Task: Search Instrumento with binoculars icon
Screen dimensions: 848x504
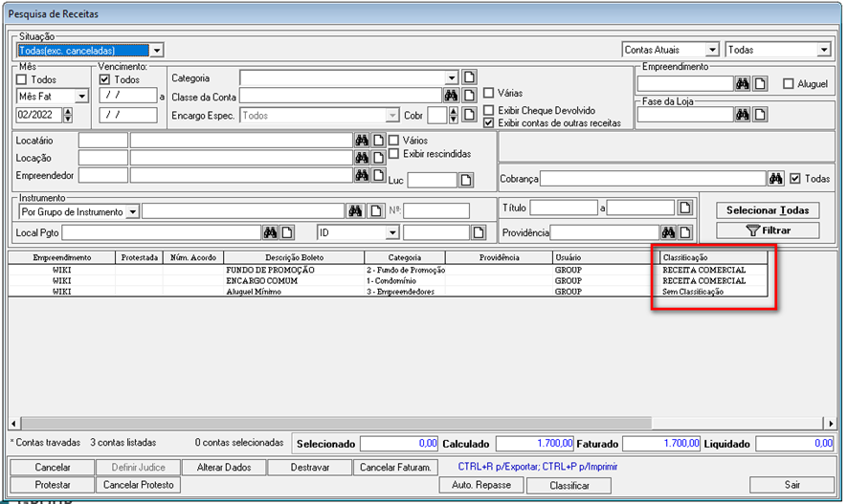Action: coord(355,210)
